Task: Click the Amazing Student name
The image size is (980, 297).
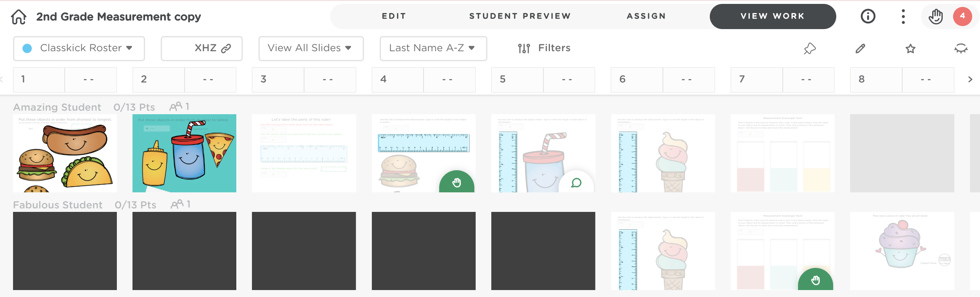Action: [x=57, y=107]
